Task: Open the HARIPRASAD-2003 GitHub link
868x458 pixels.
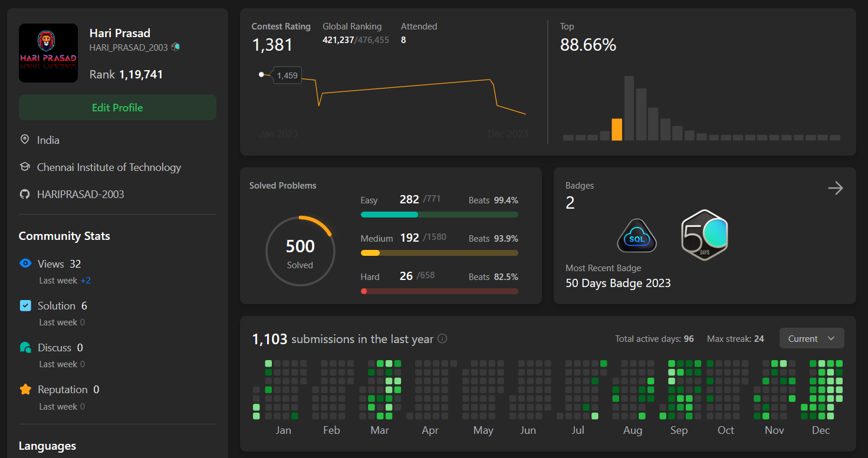Action: (81, 194)
